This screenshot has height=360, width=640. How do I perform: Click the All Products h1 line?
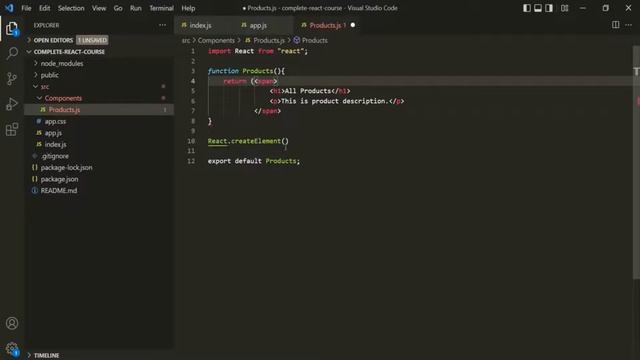pos(310,91)
